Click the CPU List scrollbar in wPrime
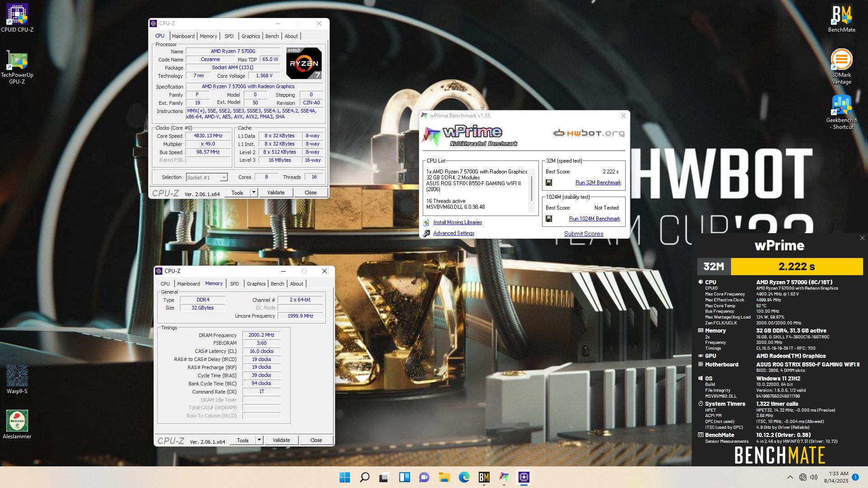Screen dimensions: 868x488 tap(532, 190)
